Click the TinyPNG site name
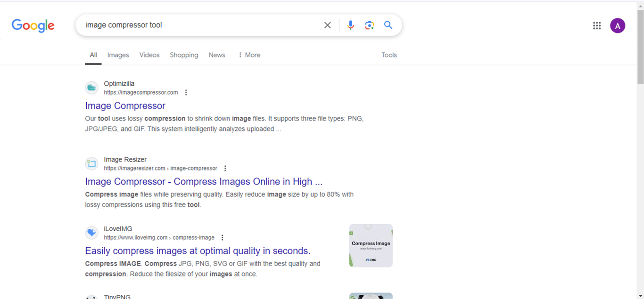The width and height of the screenshot is (644, 299). (117, 297)
